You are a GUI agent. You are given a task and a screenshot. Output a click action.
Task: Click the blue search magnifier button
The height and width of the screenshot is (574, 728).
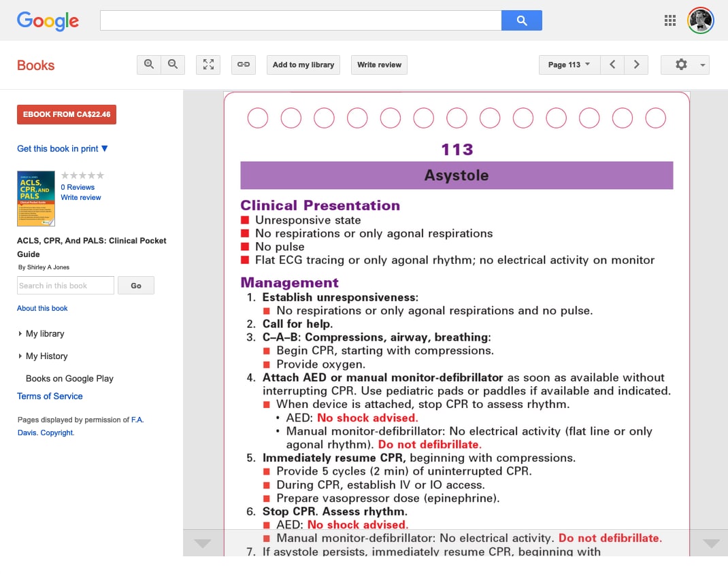tap(521, 20)
